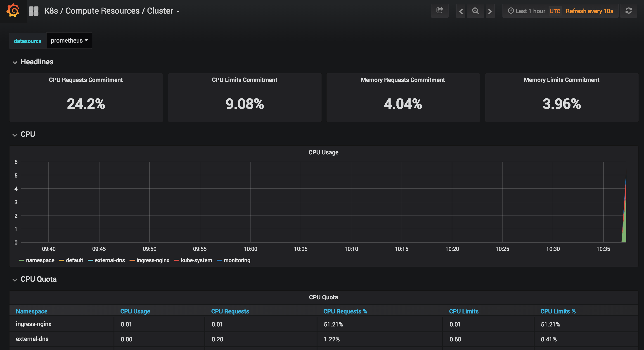
Task: Click the share dashboard icon
Action: coord(440,10)
